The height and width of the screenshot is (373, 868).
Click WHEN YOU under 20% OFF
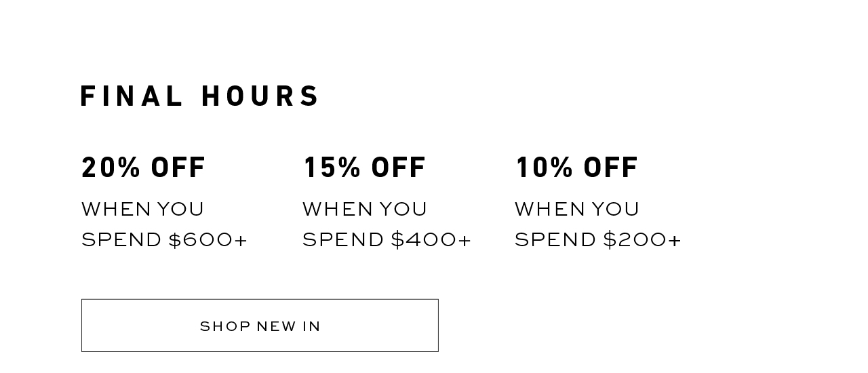(x=142, y=209)
